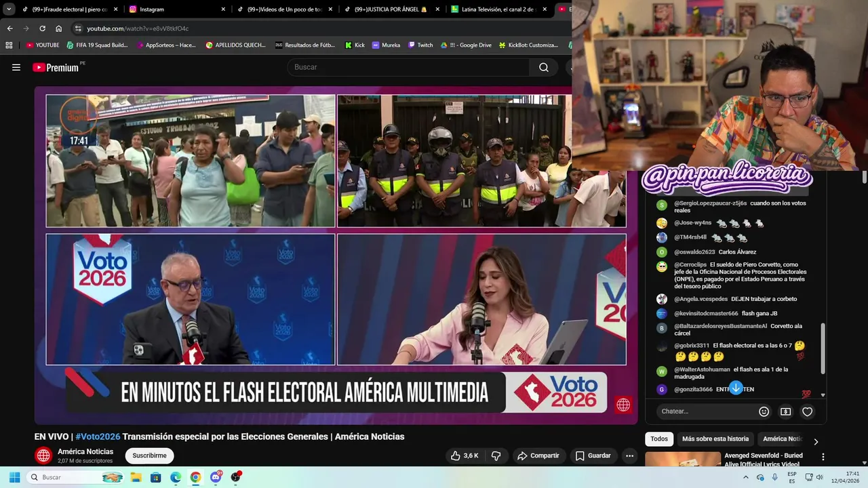Viewport: 868px width, 488px height.
Task: Switch to Chrome in the taskbar
Action: (195, 477)
